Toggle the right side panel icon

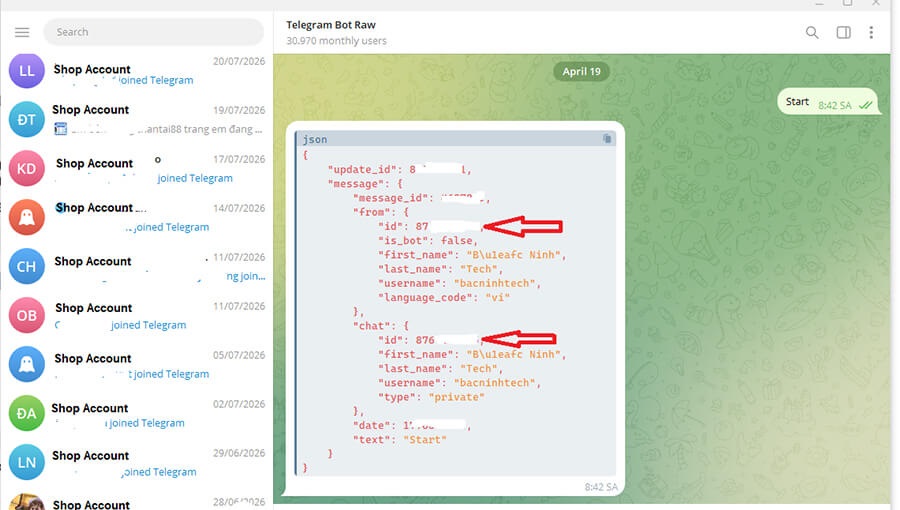tap(843, 32)
